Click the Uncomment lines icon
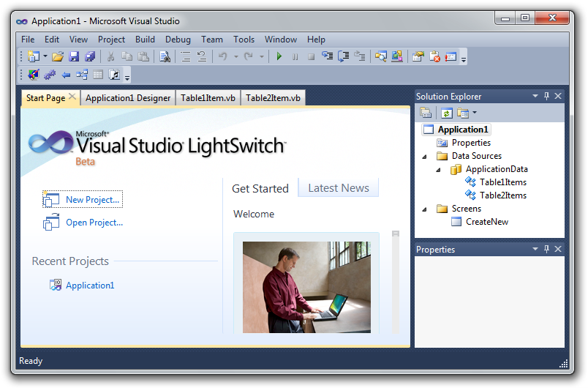The height and width of the screenshot is (388, 588). click(202, 56)
